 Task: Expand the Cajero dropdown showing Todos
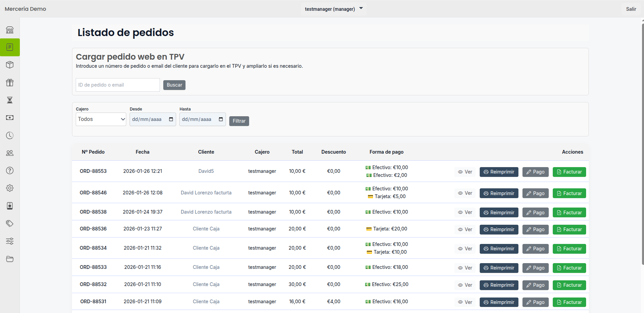click(101, 119)
